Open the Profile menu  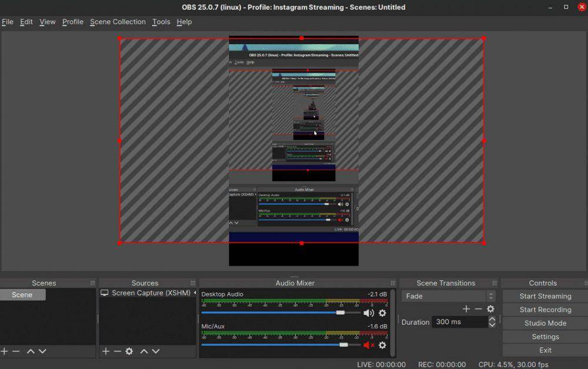point(73,22)
